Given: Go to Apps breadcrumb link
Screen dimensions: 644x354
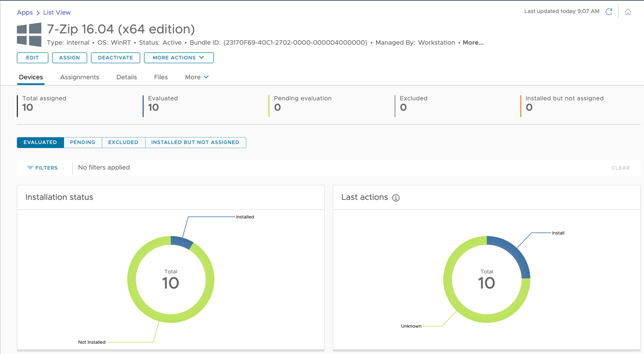Looking at the screenshot, I should (x=25, y=12).
